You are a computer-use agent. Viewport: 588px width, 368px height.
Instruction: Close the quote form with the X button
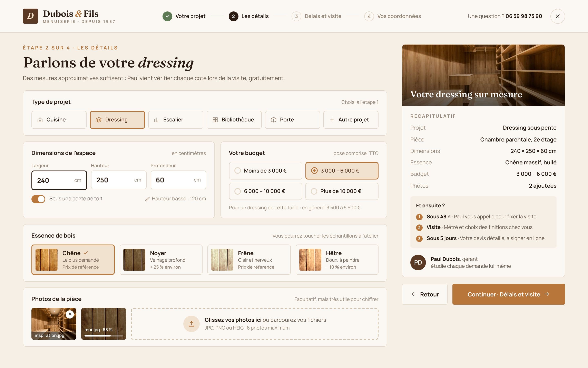(x=557, y=16)
